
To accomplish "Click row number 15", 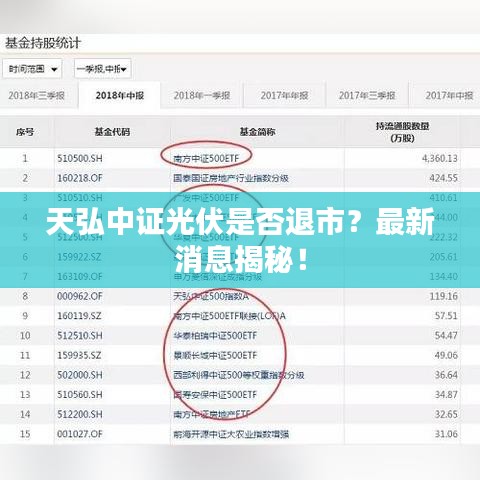I will click(x=25, y=434).
